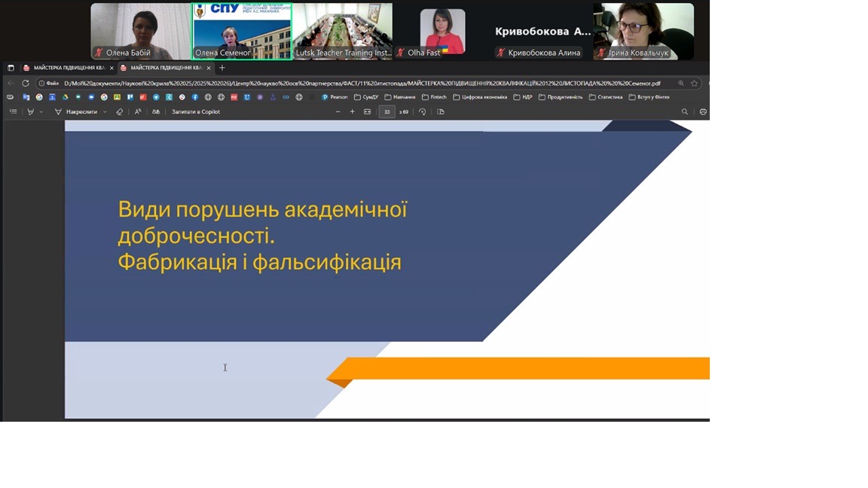Viewport: 868px width, 488px height.
Task: Switch to the first МАЙСТЕРКА ПІДВИЩЕННЯ tab
Action: coord(65,68)
